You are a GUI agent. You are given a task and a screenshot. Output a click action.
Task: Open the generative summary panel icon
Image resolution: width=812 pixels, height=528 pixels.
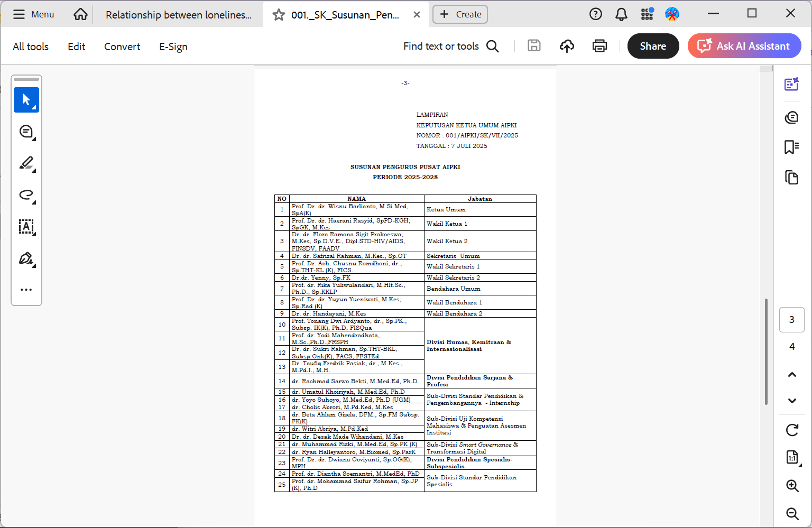791,84
